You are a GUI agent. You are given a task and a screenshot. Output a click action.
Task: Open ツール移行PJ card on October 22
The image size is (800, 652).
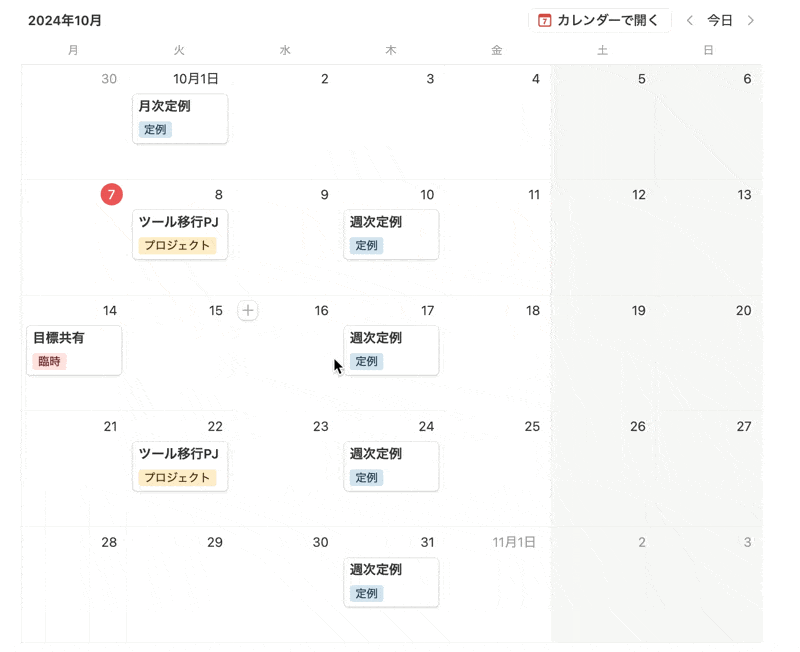pyautogui.click(x=180, y=466)
